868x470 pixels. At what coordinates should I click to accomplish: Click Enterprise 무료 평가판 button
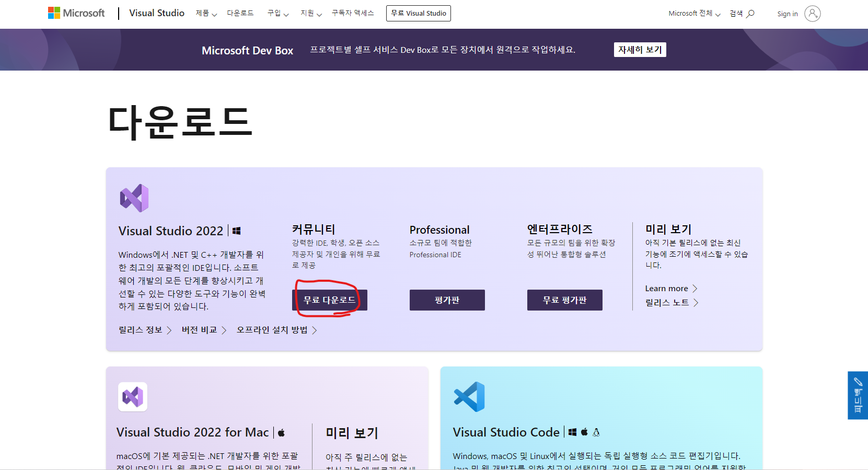(565, 300)
